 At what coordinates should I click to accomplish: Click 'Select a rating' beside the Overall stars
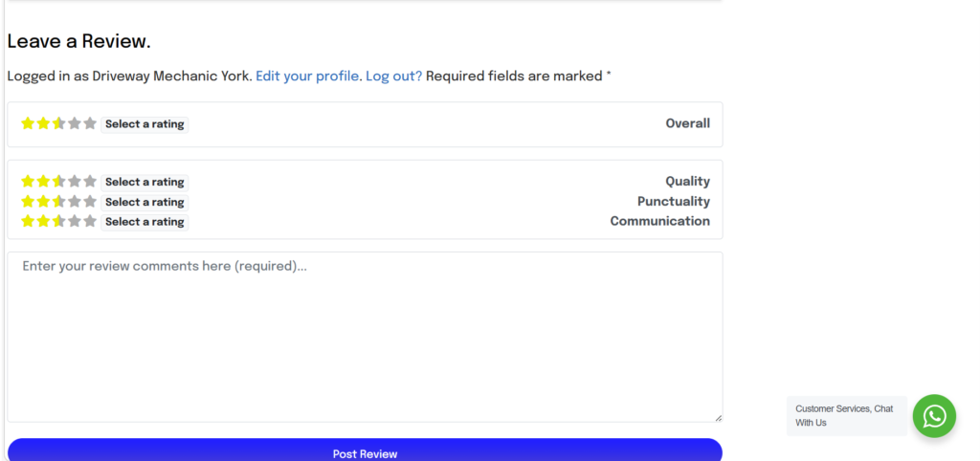145,124
